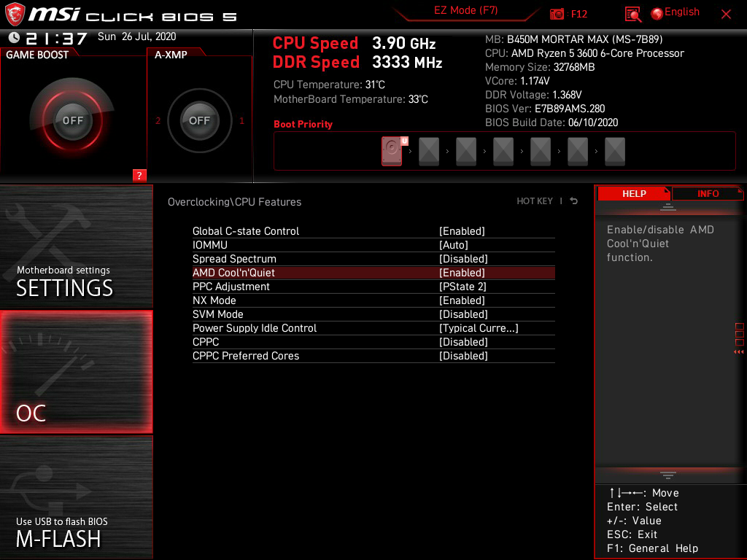Switch to the HELP tab

pos(634,194)
